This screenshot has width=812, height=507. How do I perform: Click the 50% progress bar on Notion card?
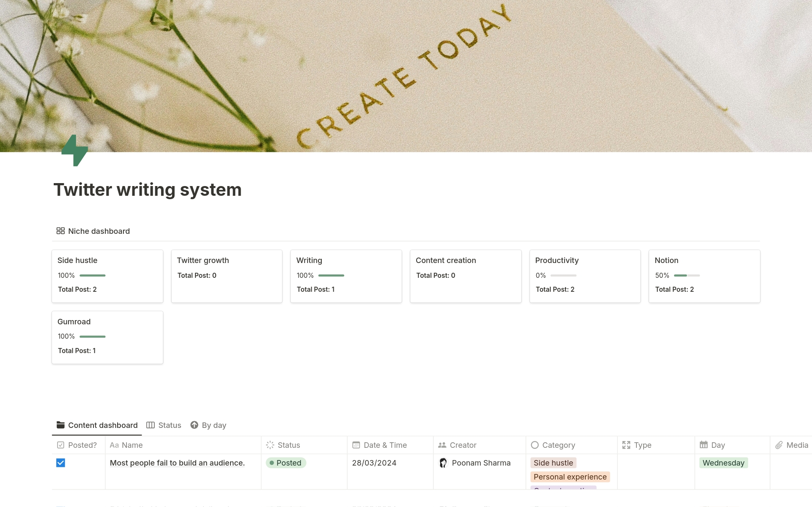687,275
